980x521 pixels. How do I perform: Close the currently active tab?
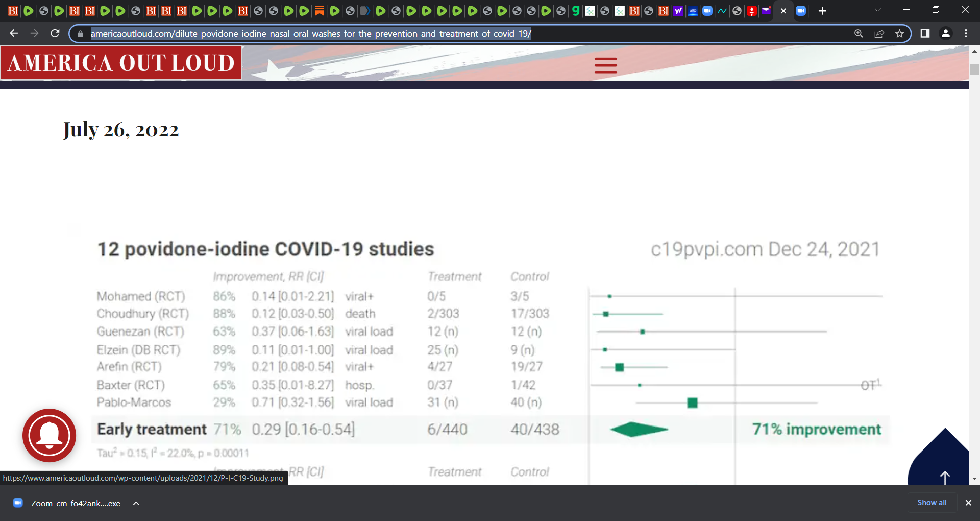click(783, 11)
